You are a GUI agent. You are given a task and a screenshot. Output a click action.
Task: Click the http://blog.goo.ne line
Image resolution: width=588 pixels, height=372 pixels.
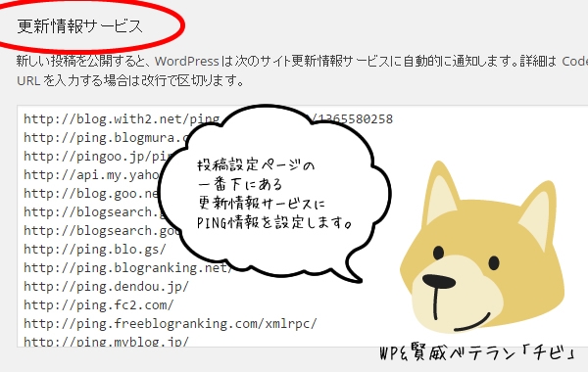click(x=91, y=193)
